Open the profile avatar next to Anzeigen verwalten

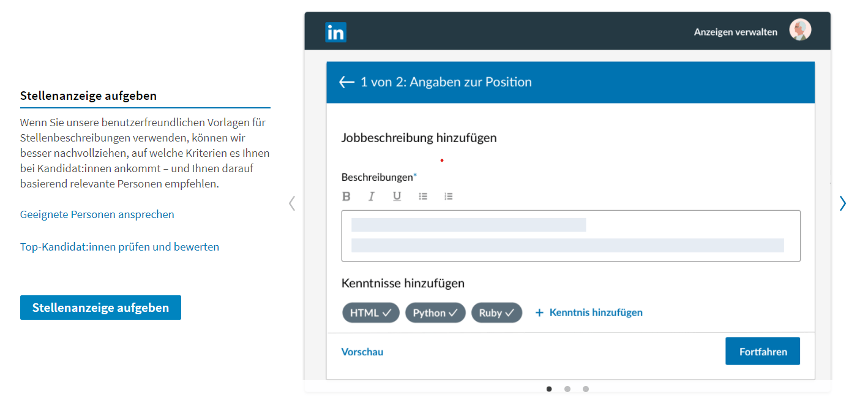coord(800,29)
